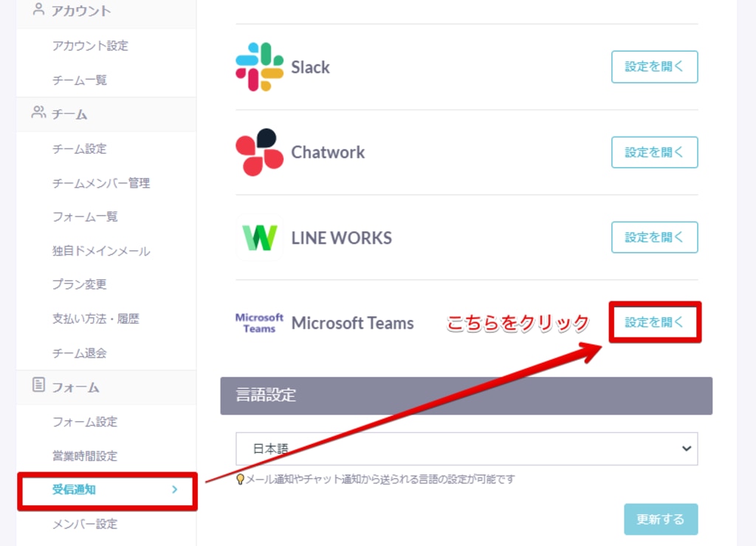Open settings for Slack integration

click(654, 66)
